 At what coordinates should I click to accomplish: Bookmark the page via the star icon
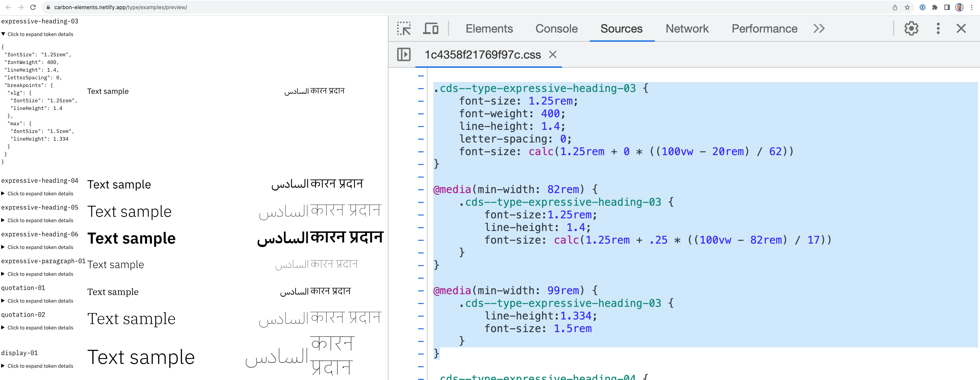[x=907, y=7]
